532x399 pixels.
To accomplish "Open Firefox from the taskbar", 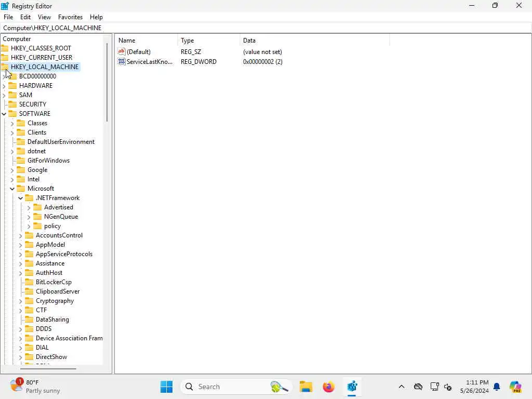I will (328, 387).
